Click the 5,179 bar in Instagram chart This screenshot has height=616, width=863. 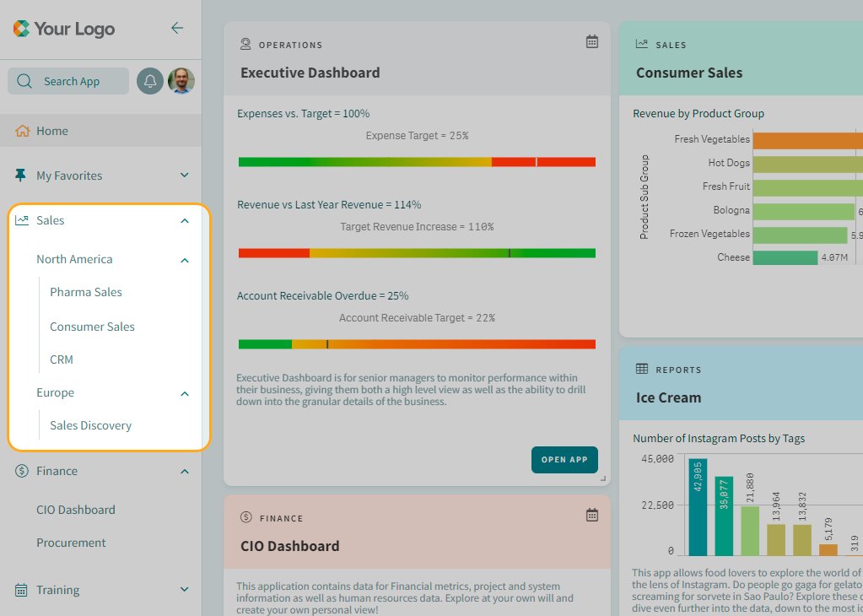828,549
